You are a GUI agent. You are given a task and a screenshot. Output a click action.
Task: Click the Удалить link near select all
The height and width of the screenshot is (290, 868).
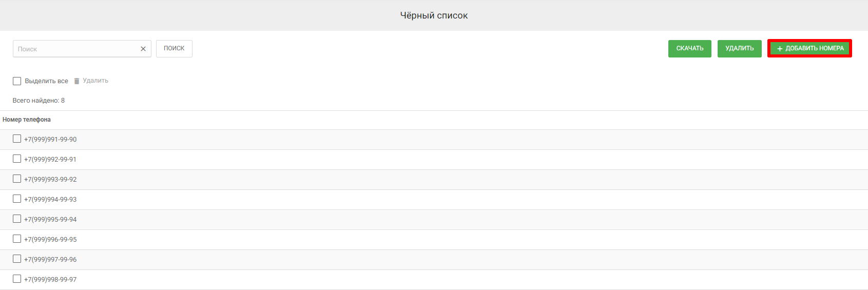pyautogui.click(x=95, y=81)
